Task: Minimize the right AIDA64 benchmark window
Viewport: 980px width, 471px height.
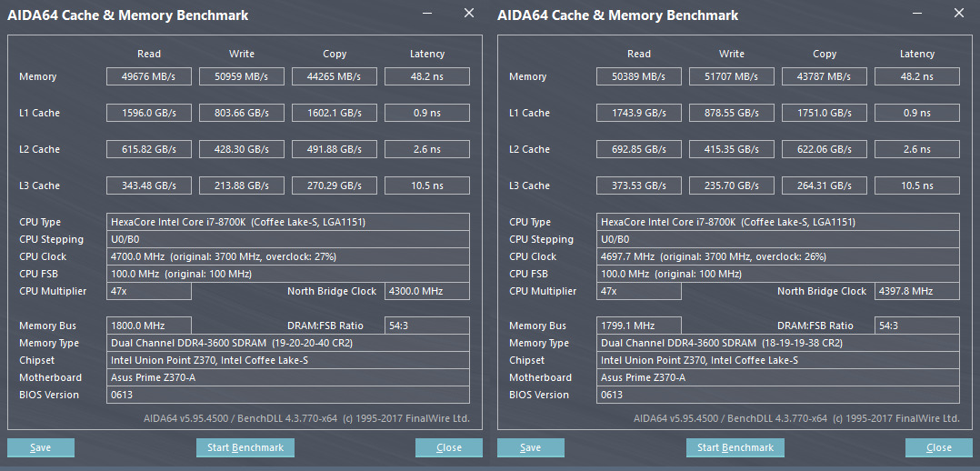Action: (x=918, y=14)
